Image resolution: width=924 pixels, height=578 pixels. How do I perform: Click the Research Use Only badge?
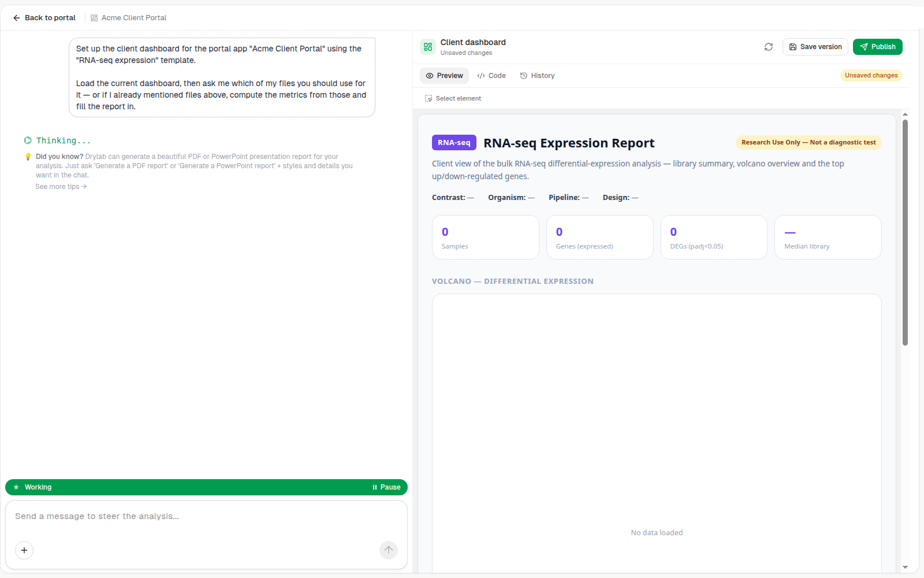click(808, 143)
